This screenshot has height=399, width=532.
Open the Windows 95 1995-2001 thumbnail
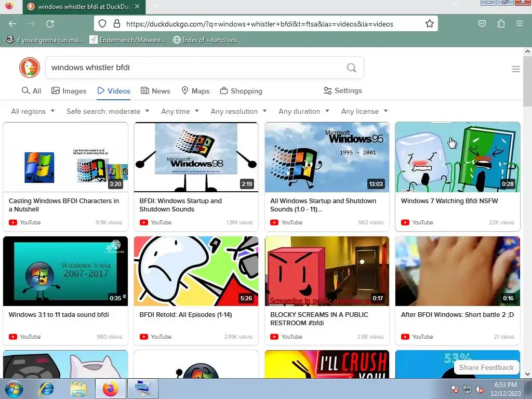pos(327,157)
